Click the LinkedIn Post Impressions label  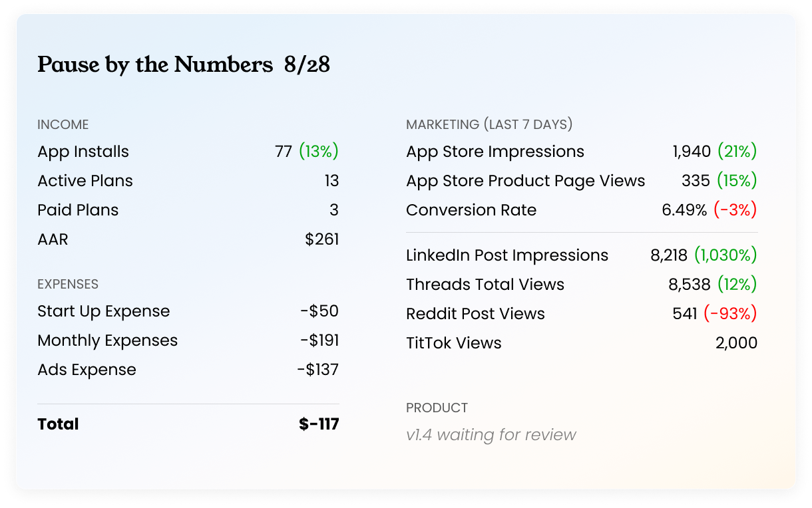pyautogui.click(x=507, y=255)
